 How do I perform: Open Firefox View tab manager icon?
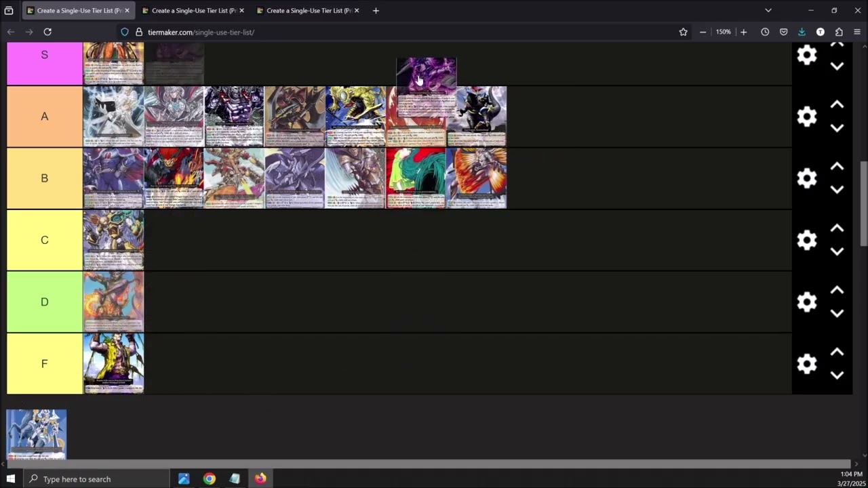click(9, 10)
